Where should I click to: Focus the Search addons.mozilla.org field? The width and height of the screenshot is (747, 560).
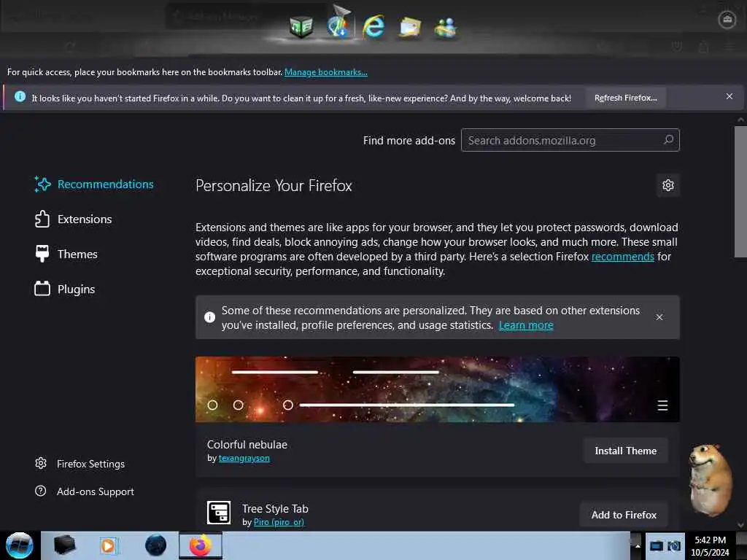click(x=570, y=141)
